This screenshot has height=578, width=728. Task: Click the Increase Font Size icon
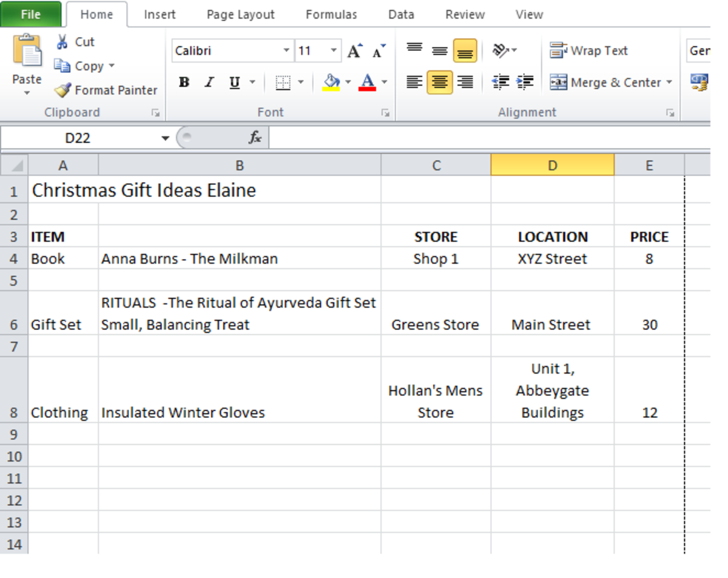(355, 52)
